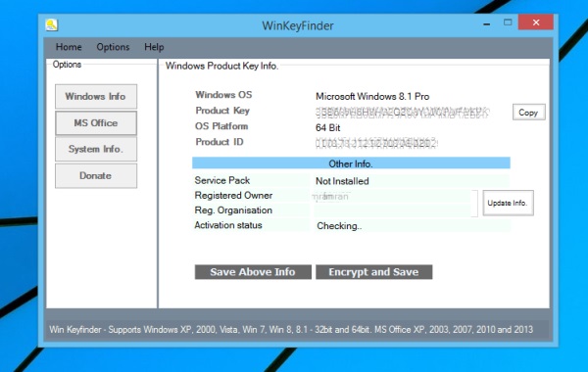Screen dimensions: 588x372
Task: Click the Not Installed service pack value
Action: tap(342, 181)
